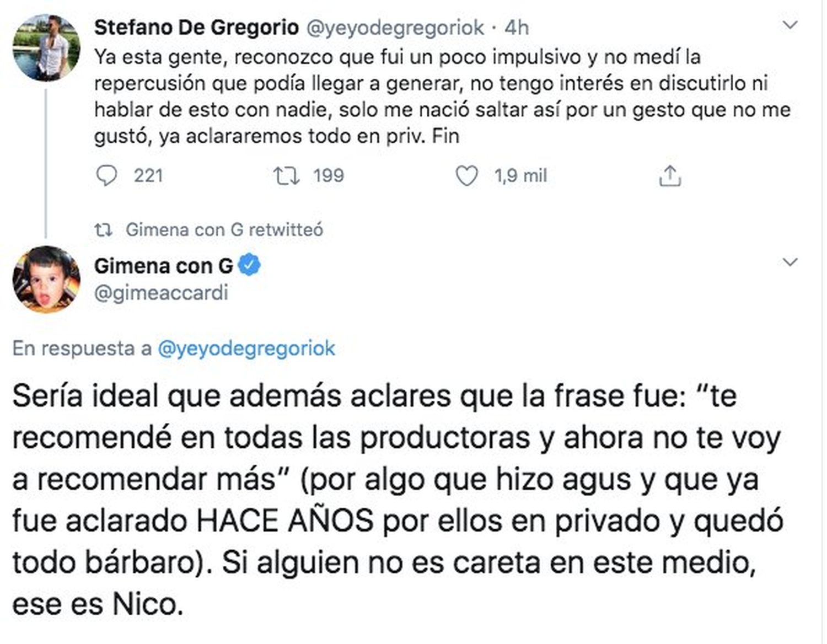Screen dimensions: 827x644
Task: Click the @gimeaccardi handle
Action: point(161,293)
